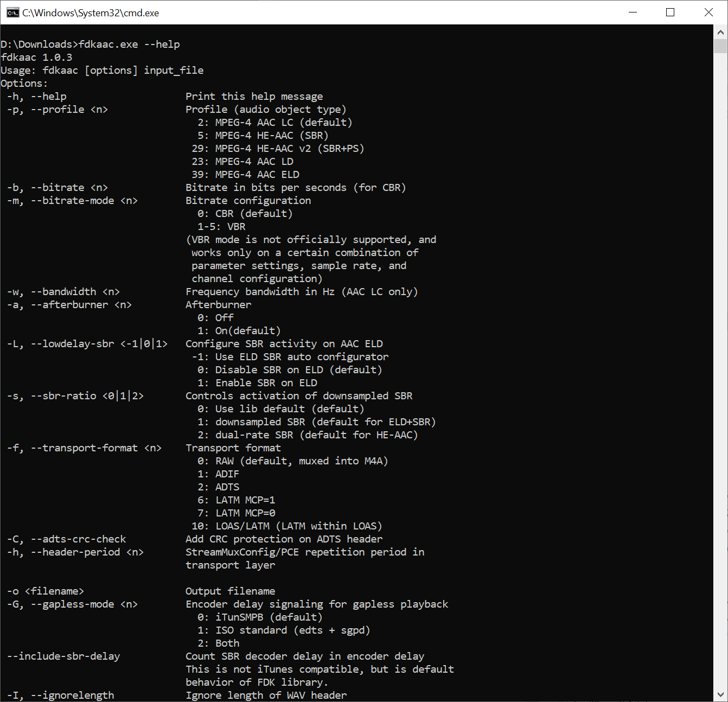Click the 'Options:' heading line

24,84
